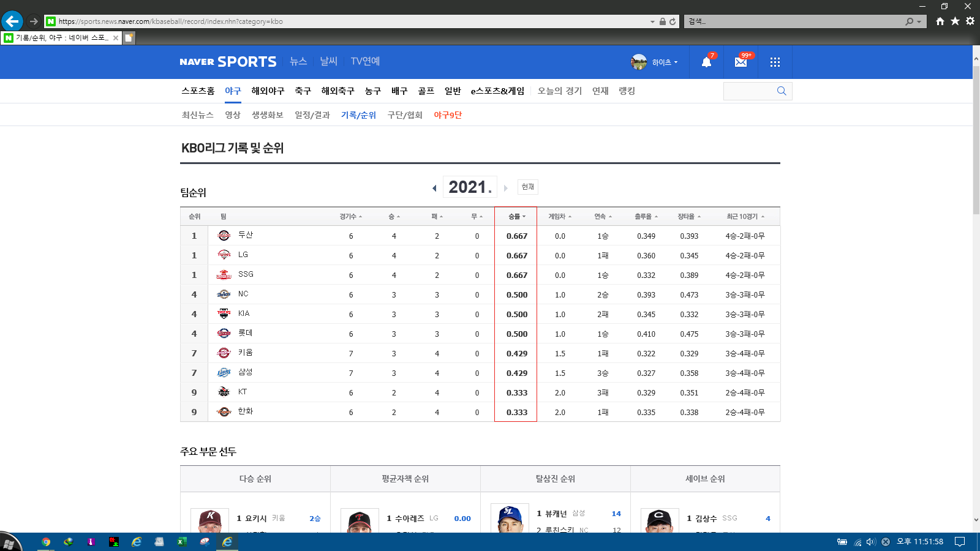The image size is (980, 551).
Task: Click the NAVER SPORTS logo
Action: (228, 62)
